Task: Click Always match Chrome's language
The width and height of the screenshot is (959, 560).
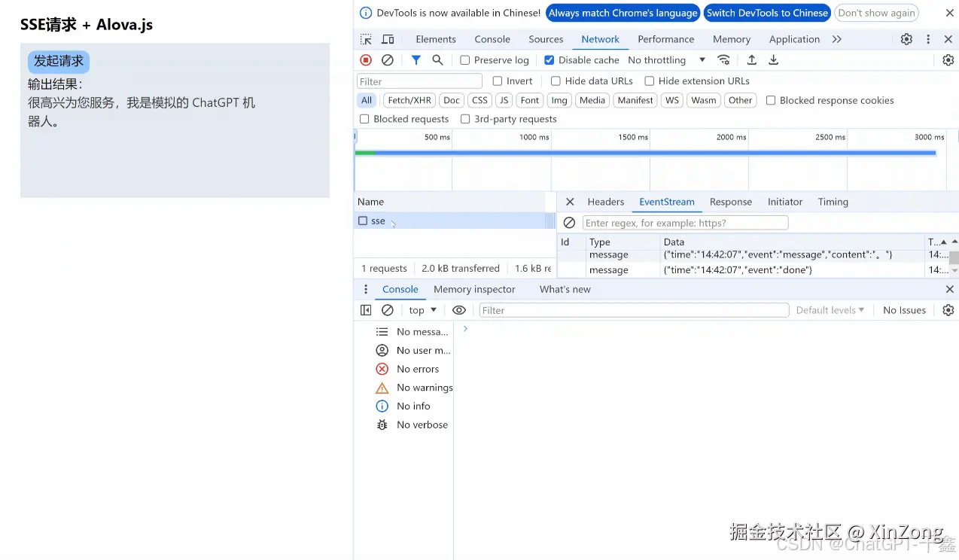Action: point(623,13)
